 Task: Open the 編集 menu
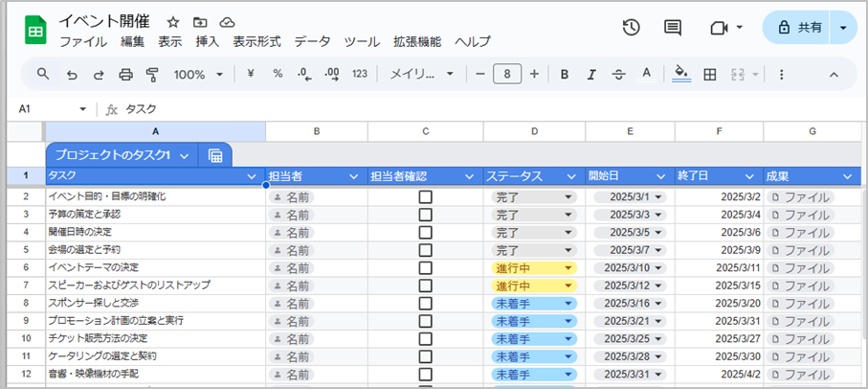click(x=132, y=41)
